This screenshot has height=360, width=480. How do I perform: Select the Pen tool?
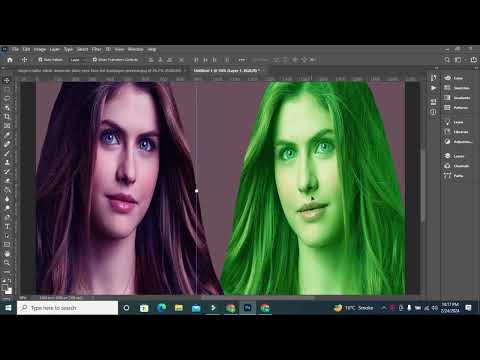[7, 217]
